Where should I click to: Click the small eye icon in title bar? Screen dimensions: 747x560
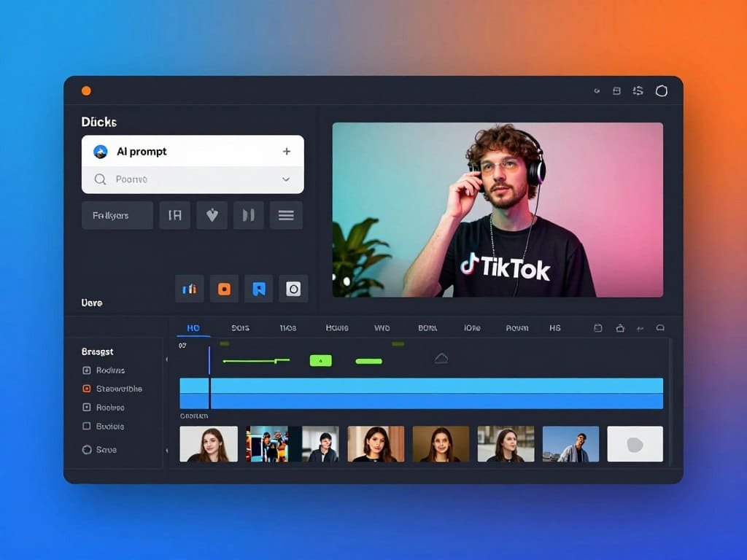pyautogui.click(x=597, y=91)
